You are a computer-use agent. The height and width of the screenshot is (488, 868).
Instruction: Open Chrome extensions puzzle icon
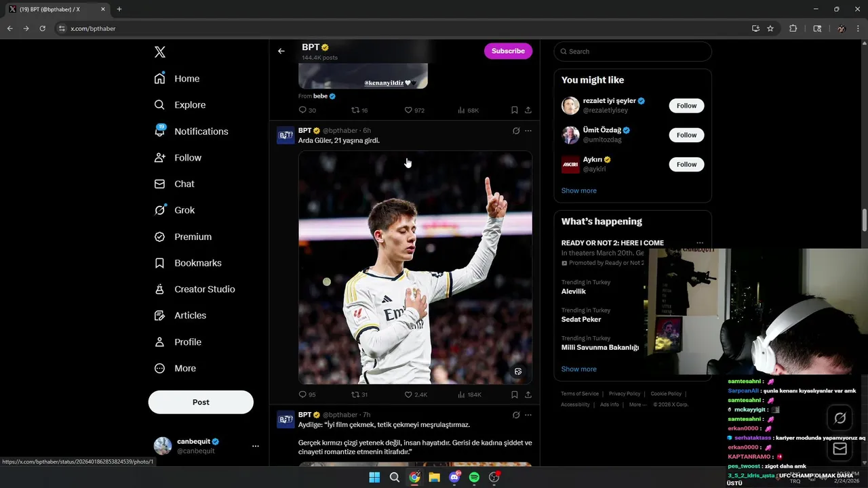pos(793,28)
